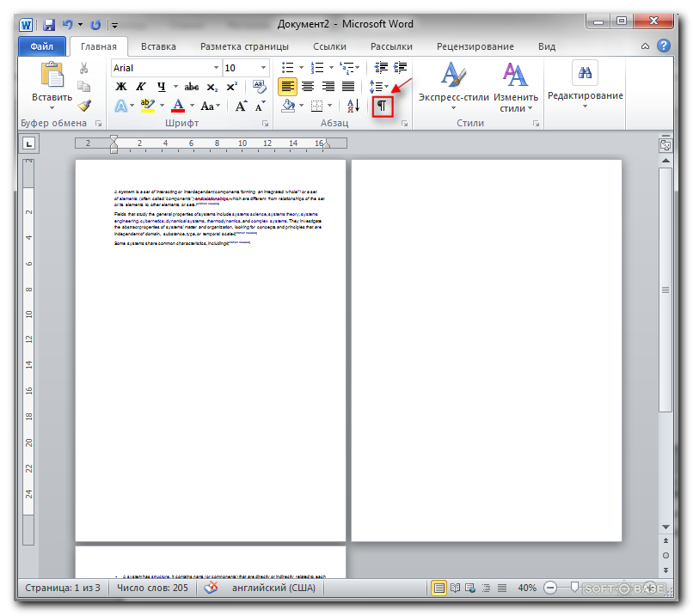Toggle underline formatting (Ч)

[x=162, y=87]
